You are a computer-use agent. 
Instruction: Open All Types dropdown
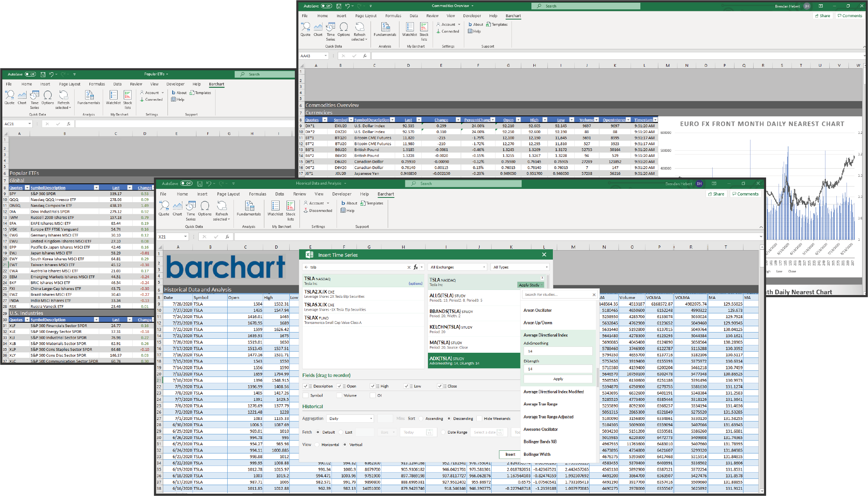click(x=520, y=267)
